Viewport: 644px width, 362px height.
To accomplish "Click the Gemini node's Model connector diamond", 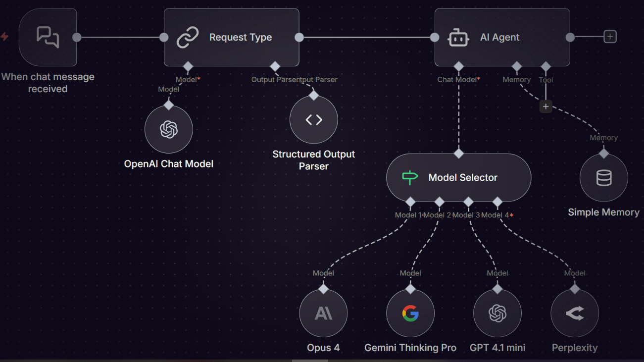I will coord(410,289).
